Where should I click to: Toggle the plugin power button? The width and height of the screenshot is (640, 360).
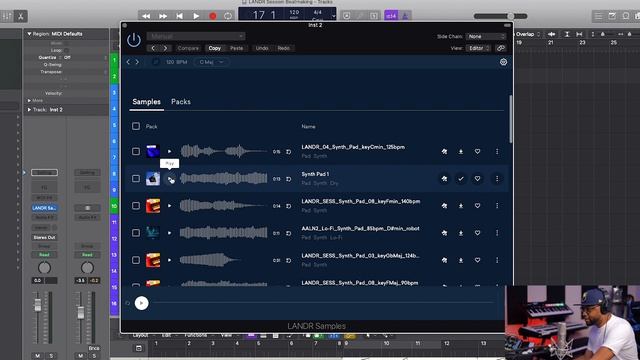point(134,40)
